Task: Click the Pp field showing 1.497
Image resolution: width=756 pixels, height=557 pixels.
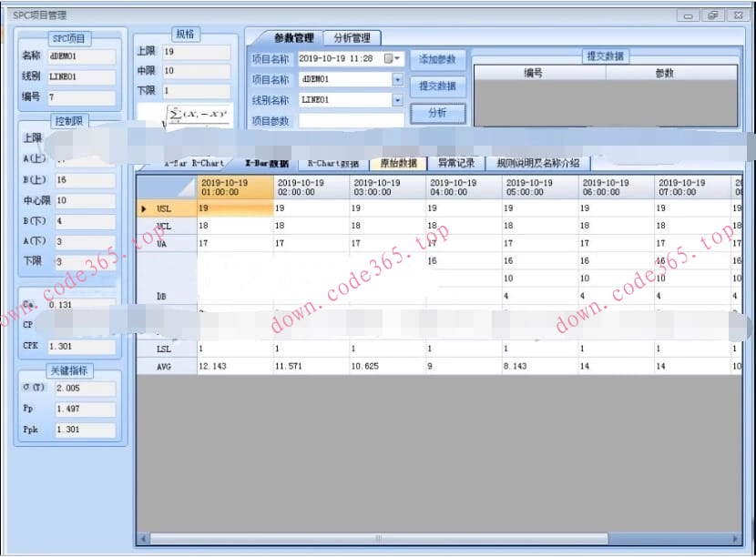Action: [86, 409]
